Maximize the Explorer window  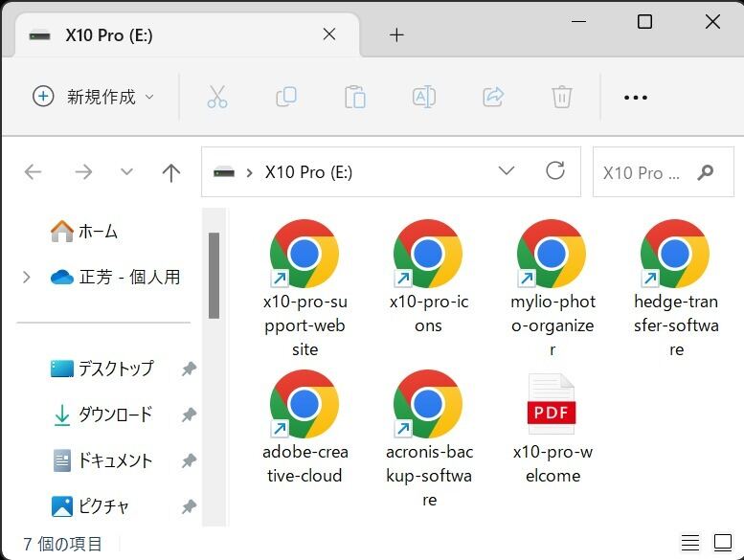[644, 21]
